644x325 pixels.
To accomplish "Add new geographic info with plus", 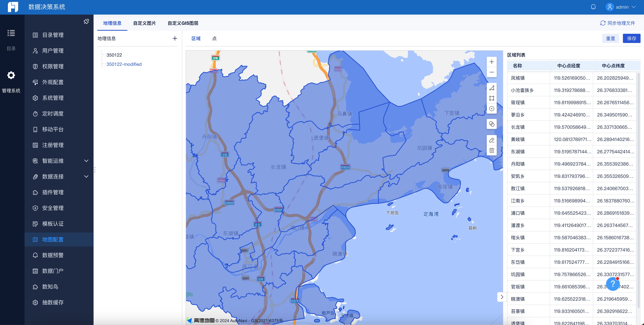I will pyautogui.click(x=175, y=39).
